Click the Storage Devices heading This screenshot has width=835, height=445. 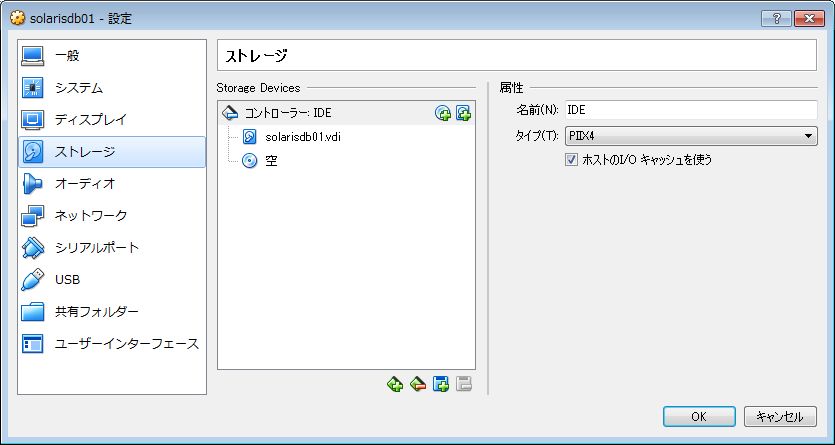click(258, 88)
